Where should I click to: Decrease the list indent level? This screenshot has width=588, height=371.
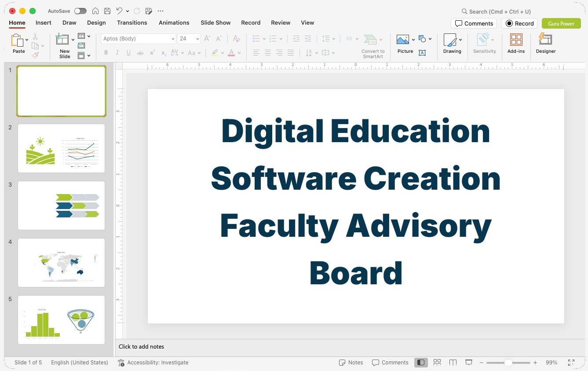pyautogui.click(x=296, y=39)
